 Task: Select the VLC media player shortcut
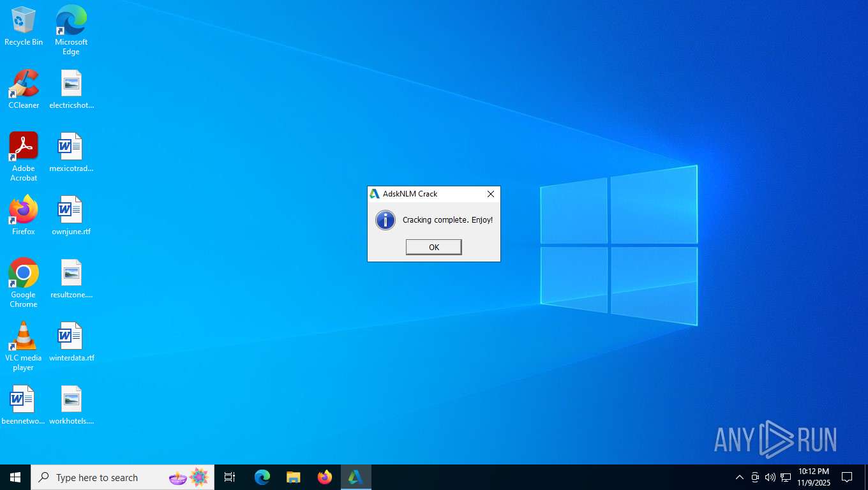click(24, 346)
